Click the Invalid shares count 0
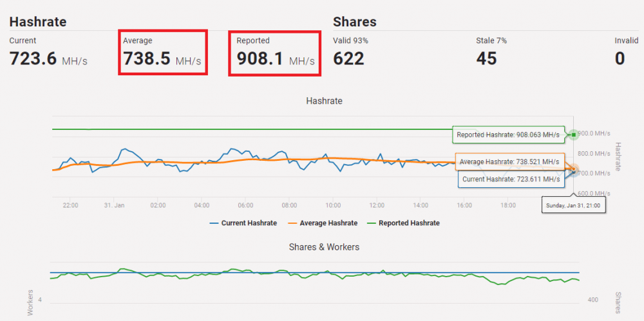Image resolution: width=644 pixels, height=321 pixels. click(620, 59)
